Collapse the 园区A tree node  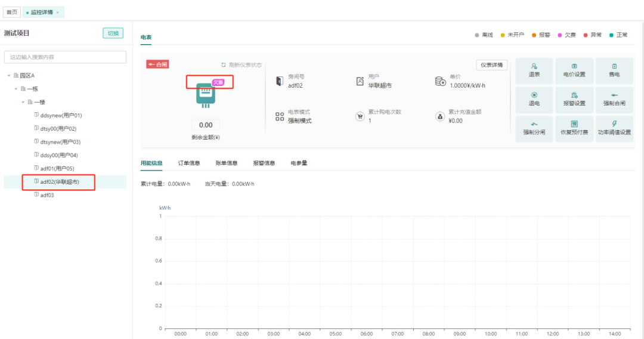[x=8, y=76]
